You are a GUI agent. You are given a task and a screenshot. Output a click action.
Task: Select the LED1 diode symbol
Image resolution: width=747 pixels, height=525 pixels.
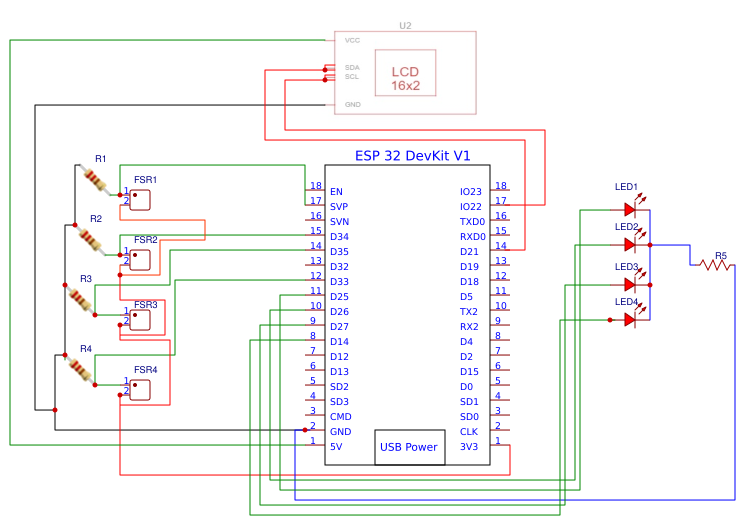[x=630, y=210]
